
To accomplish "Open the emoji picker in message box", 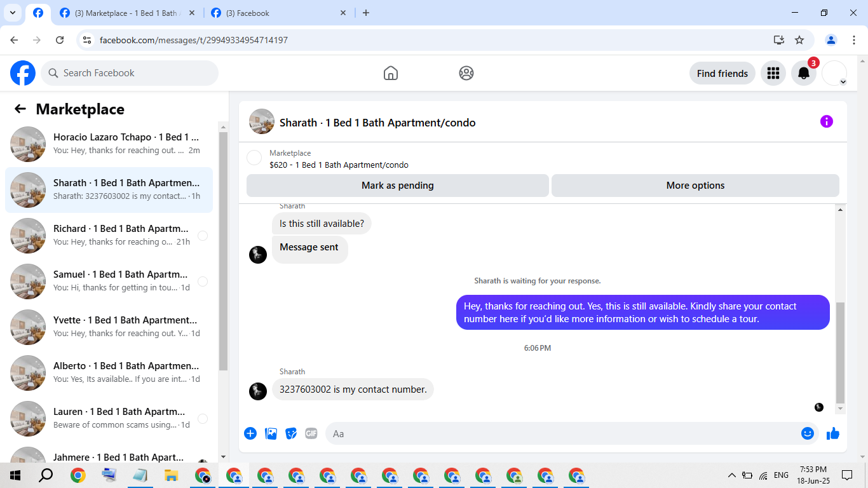I will (808, 433).
